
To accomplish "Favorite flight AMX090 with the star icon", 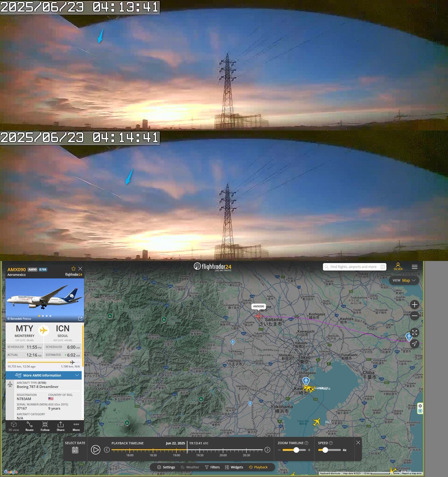I will (73, 269).
